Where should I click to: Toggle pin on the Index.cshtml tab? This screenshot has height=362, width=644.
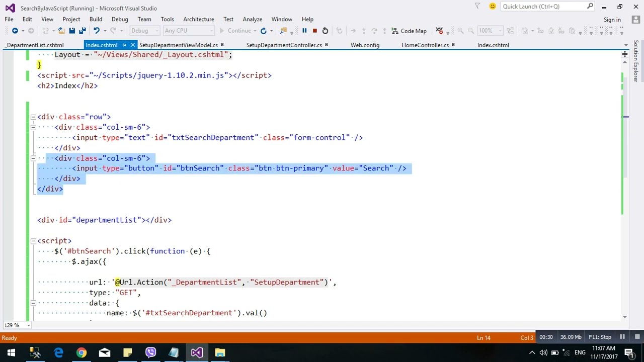coord(124,45)
